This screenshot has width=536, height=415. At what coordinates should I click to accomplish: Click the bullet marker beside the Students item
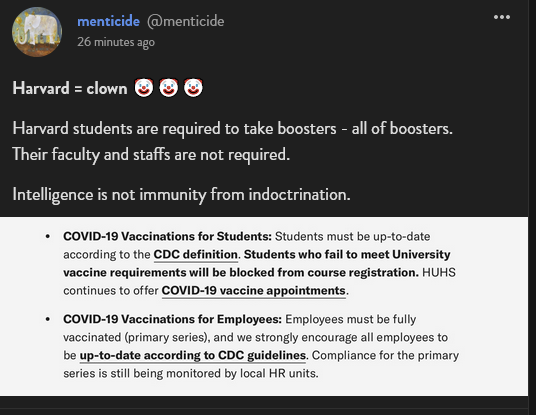(x=48, y=237)
